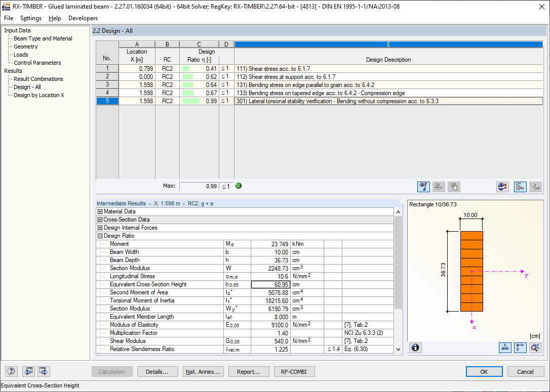550x392 pixels.
Task: Click the filter ratios greater than 1 icon
Action: (x=535, y=187)
